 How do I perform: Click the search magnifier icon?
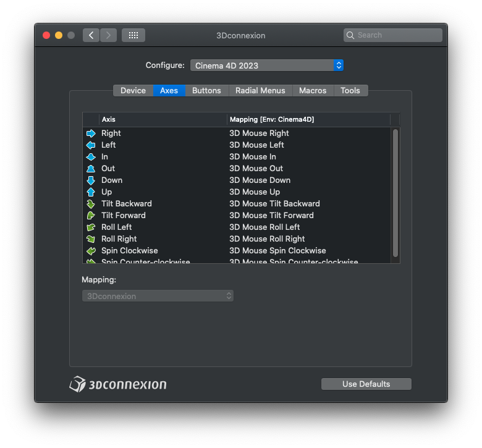pos(350,35)
